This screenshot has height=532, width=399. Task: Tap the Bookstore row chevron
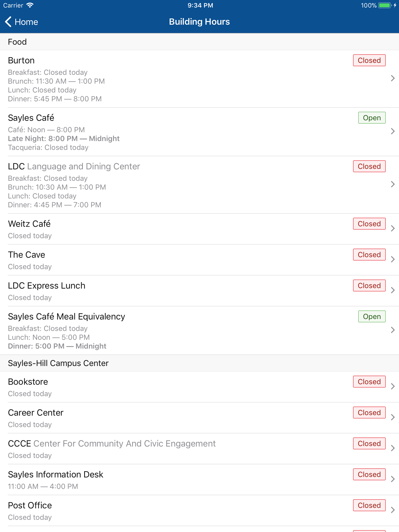tap(393, 386)
